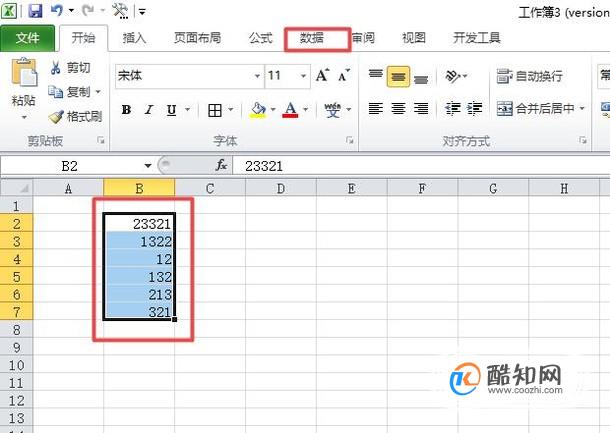Click cell containing 1322
The width and height of the screenshot is (610, 433).
click(139, 242)
